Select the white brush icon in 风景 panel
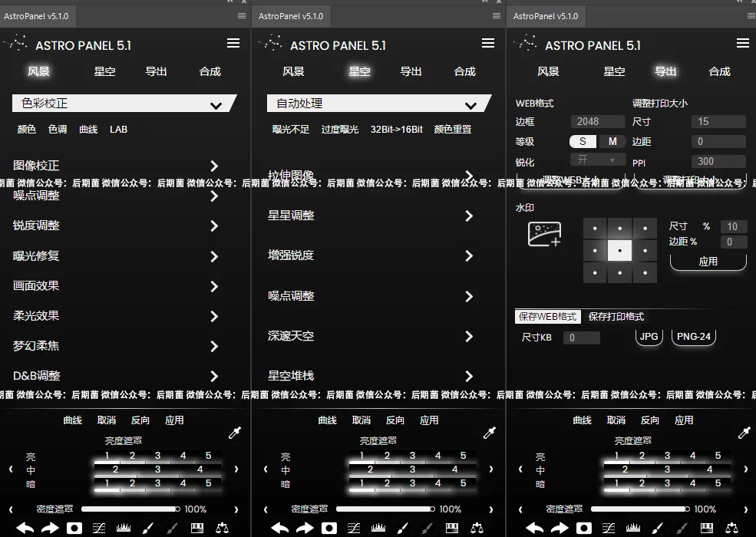 (148, 528)
